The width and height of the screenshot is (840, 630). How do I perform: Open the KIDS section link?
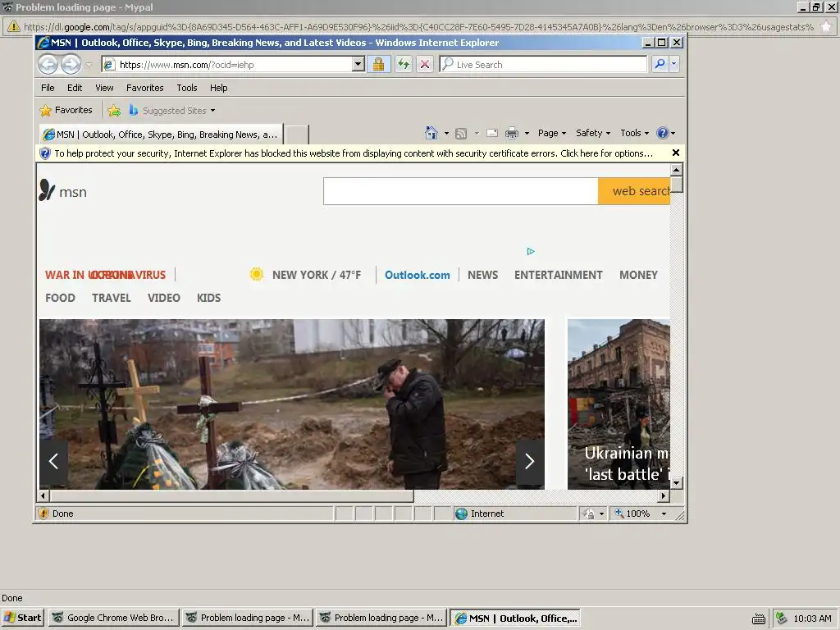(208, 298)
